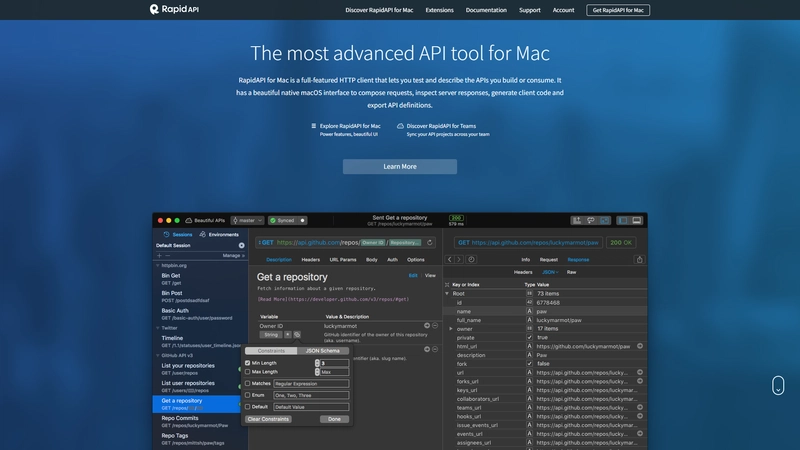The image size is (800, 450).
Task: Click the Discover RapidAPI for Teams cloud icon
Action: (401, 126)
